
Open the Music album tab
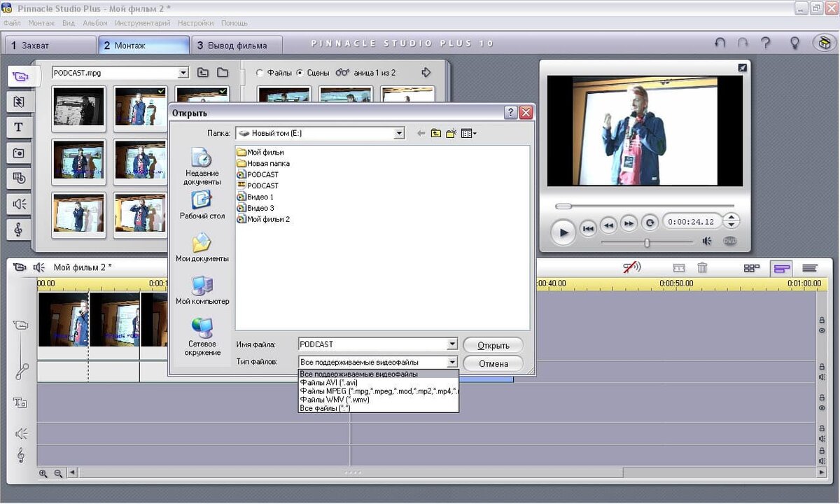pyautogui.click(x=19, y=230)
